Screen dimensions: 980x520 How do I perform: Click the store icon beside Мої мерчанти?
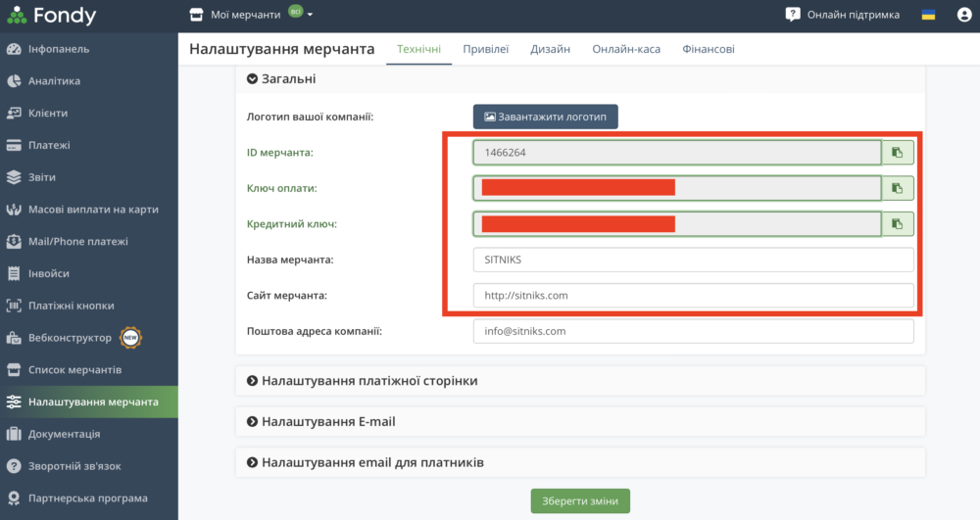196,15
